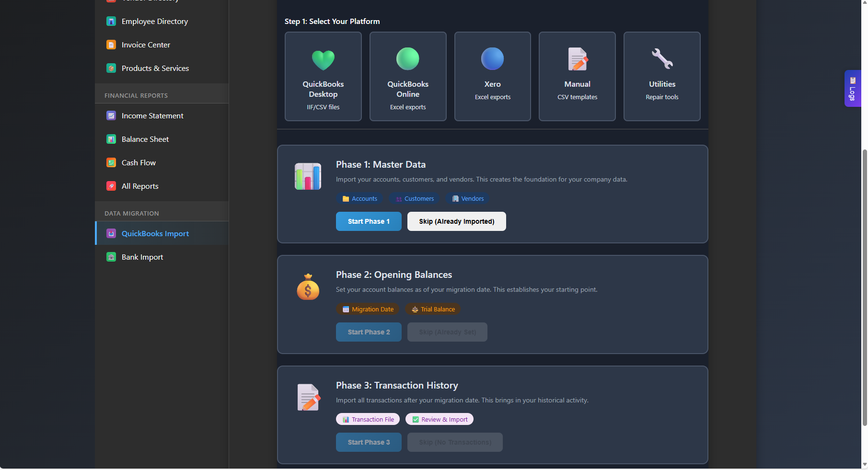Image resolution: width=868 pixels, height=470 pixels.
Task: Select the Manual CSV templates card
Action: coord(577,76)
